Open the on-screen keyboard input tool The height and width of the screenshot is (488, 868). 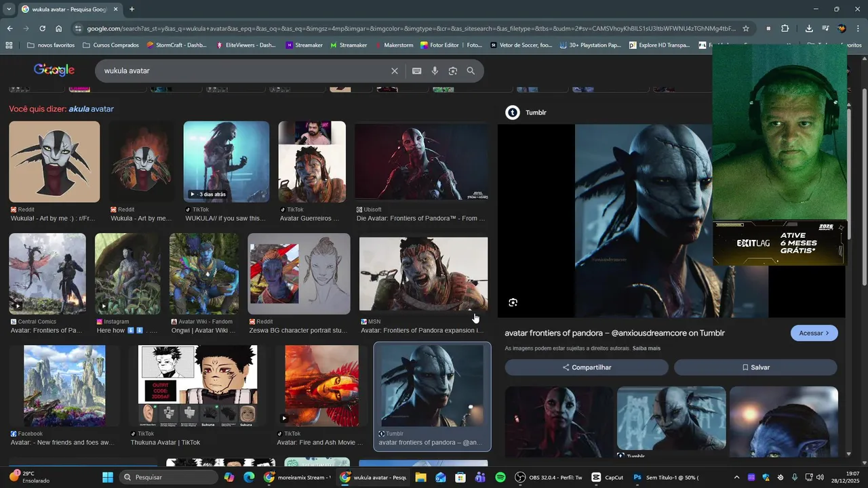pos(416,71)
